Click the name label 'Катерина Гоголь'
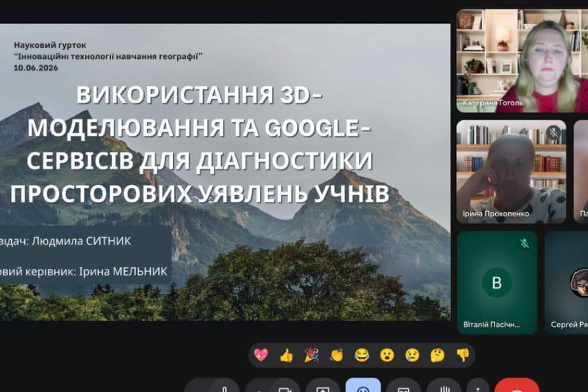 (x=493, y=103)
